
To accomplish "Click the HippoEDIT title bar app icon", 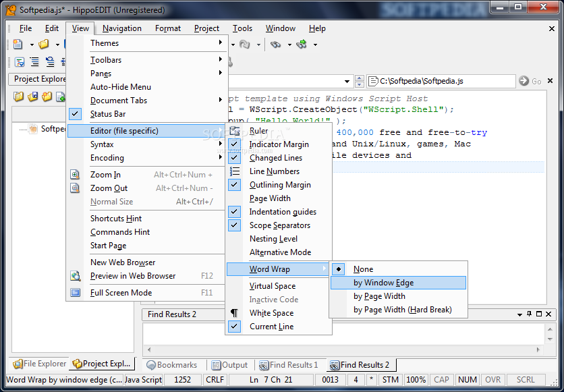I will 11,9.
